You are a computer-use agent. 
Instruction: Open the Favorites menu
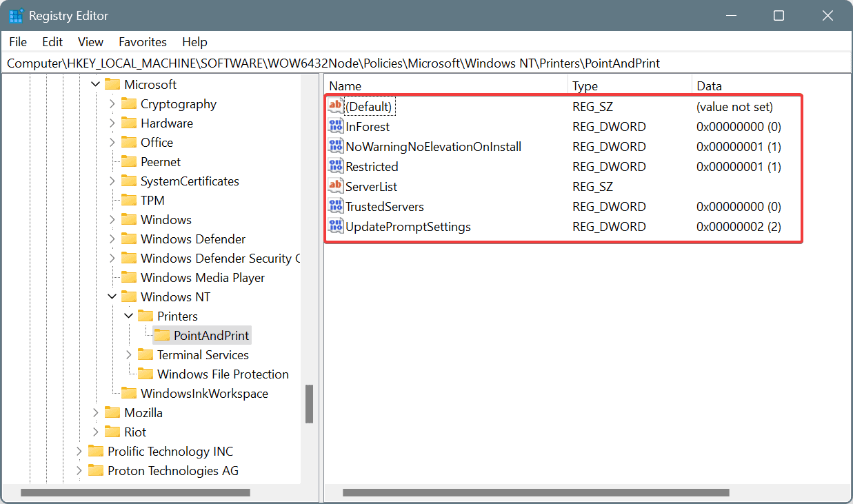[143, 42]
